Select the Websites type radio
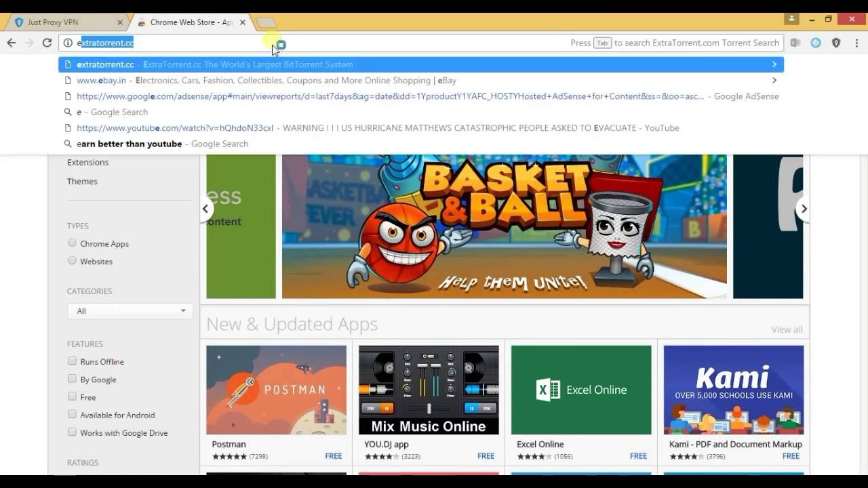The height and width of the screenshot is (488, 868). [72, 260]
